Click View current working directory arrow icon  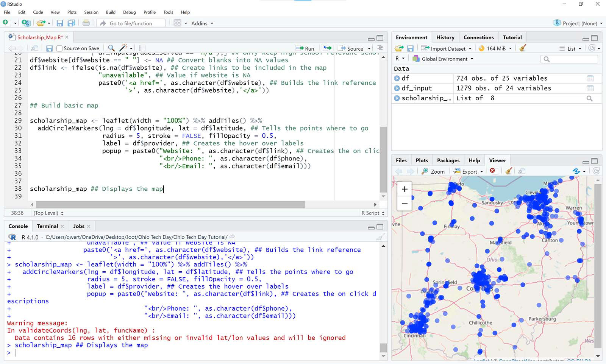[232, 237]
